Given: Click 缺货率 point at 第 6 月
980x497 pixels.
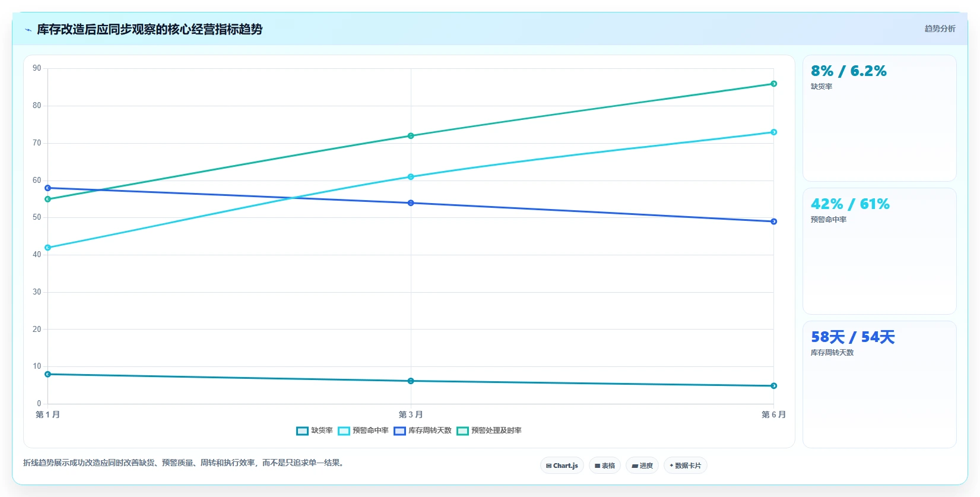Looking at the screenshot, I should [x=773, y=386].
